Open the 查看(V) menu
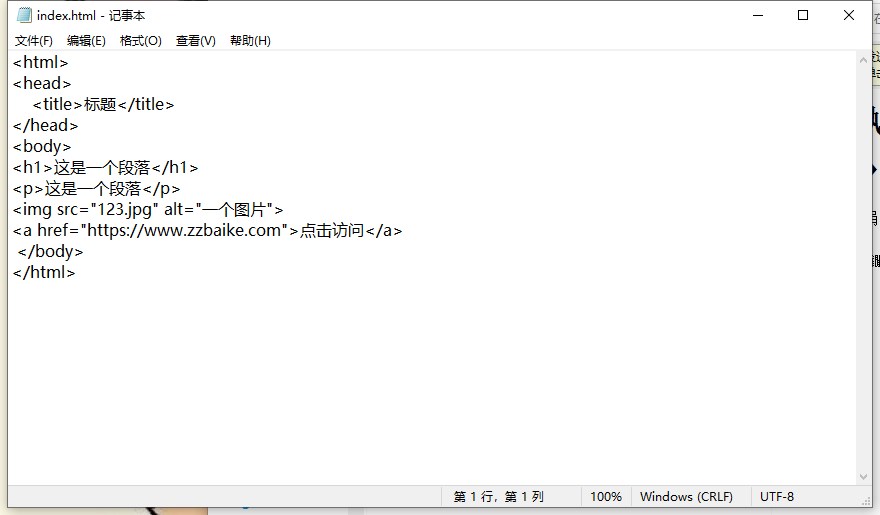 (x=195, y=41)
